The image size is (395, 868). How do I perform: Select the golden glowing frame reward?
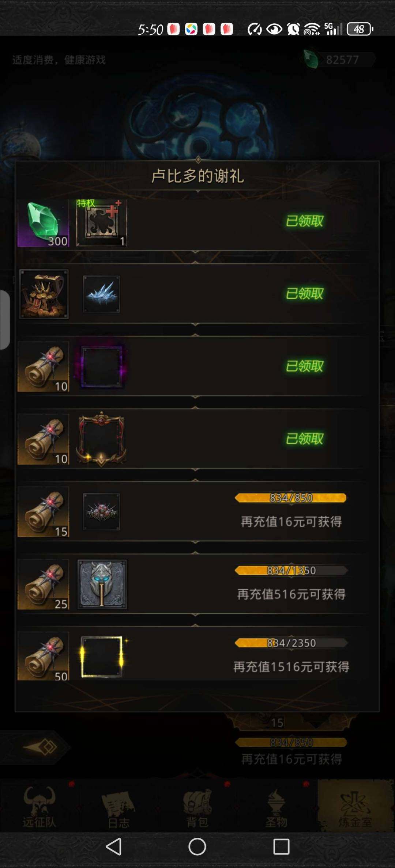click(x=102, y=656)
